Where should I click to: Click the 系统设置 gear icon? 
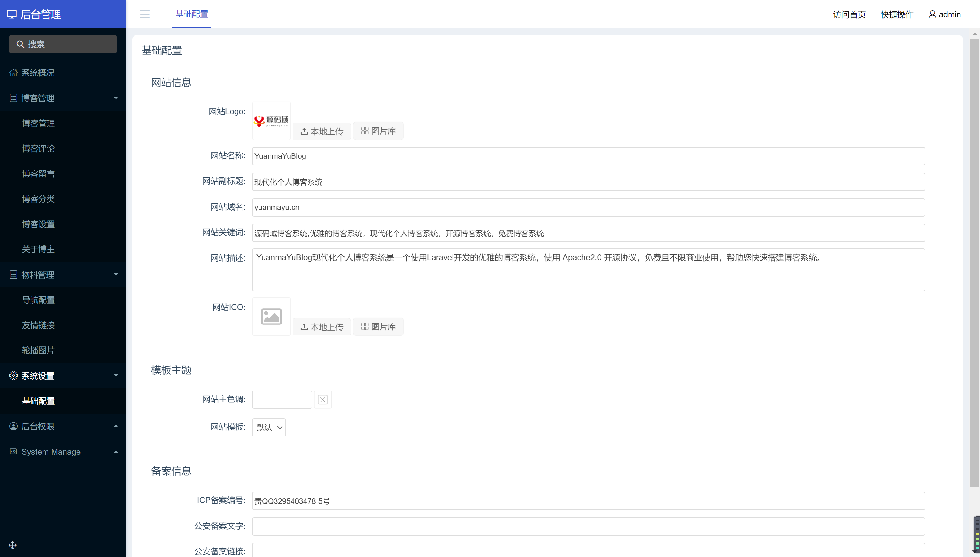tap(14, 376)
